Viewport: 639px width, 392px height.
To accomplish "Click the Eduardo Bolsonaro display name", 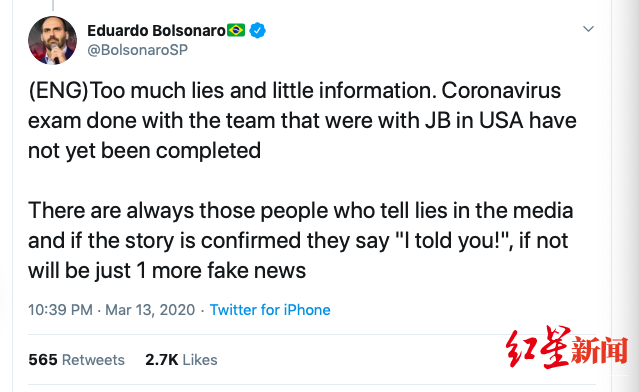I will (x=156, y=31).
